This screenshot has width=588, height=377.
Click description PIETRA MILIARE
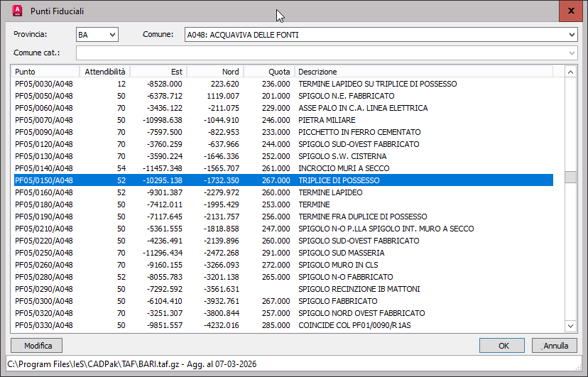pos(327,120)
